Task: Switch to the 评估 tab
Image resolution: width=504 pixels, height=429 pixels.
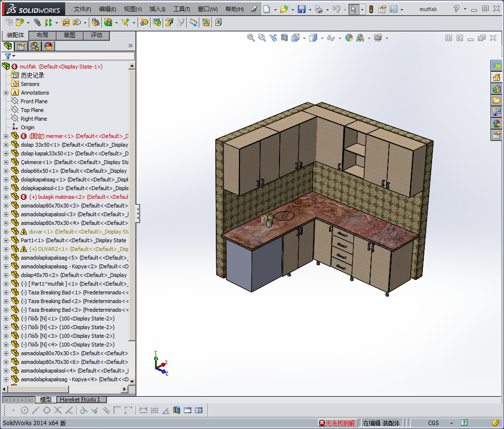Action: (x=96, y=35)
